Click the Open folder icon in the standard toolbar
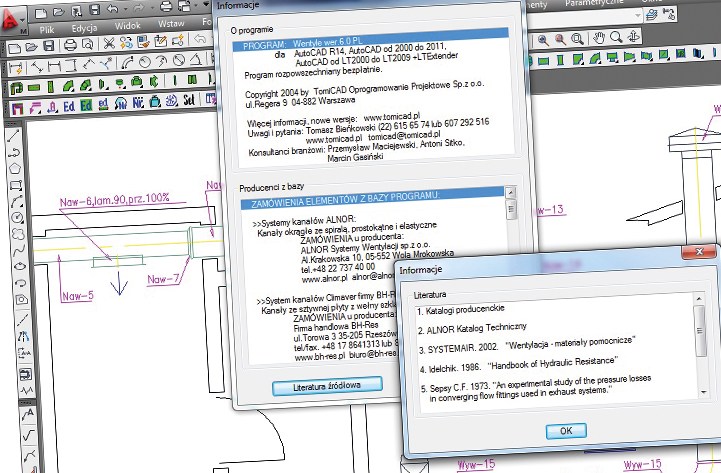Screen dimensions: 721x473 click(x=31, y=47)
